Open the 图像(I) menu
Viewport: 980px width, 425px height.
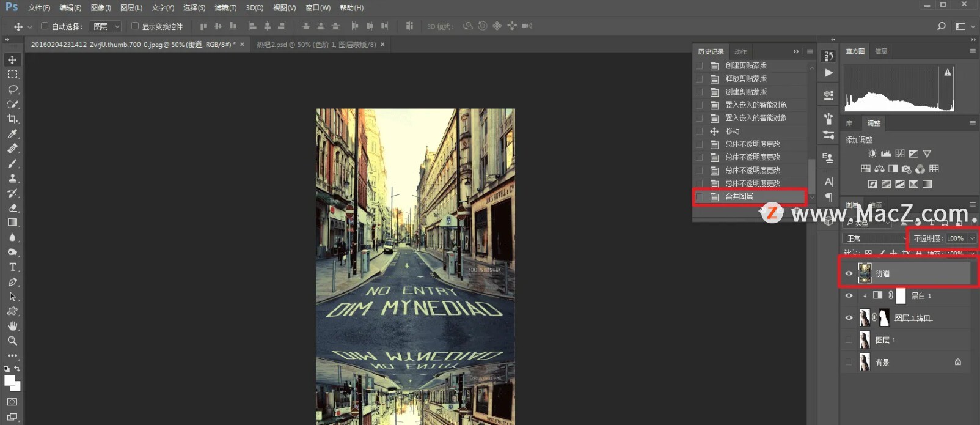(x=101, y=8)
